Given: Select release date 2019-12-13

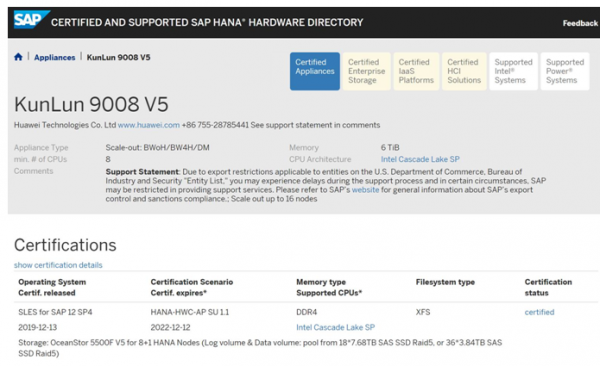Looking at the screenshot, I should tap(38, 327).
